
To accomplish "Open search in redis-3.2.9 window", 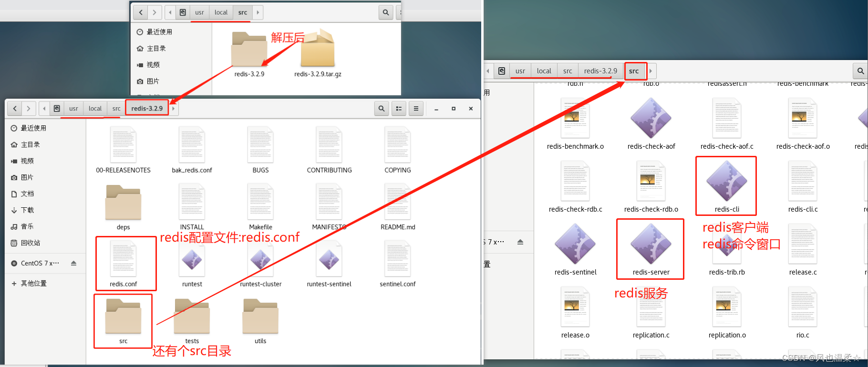I will (x=382, y=109).
